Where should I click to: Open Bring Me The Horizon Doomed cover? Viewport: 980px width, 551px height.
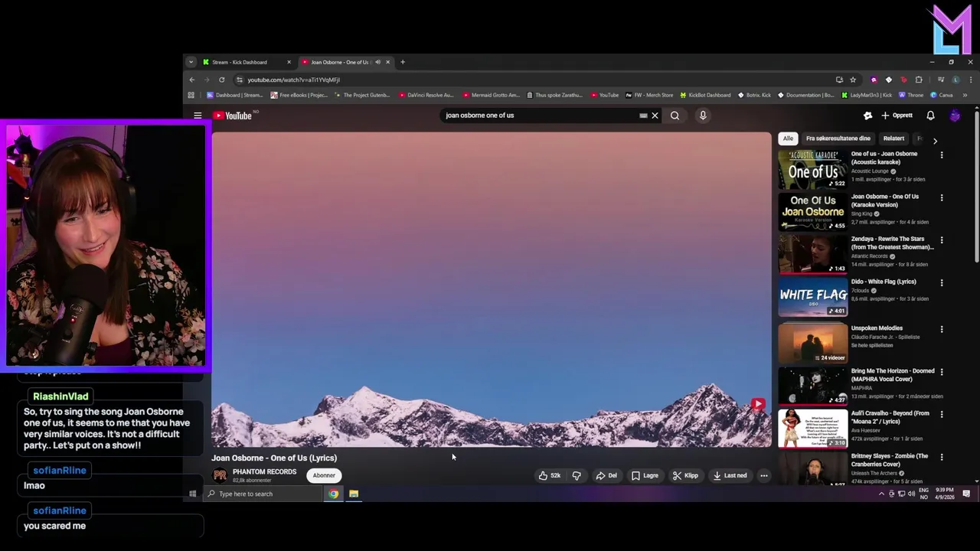pos(812,386)
